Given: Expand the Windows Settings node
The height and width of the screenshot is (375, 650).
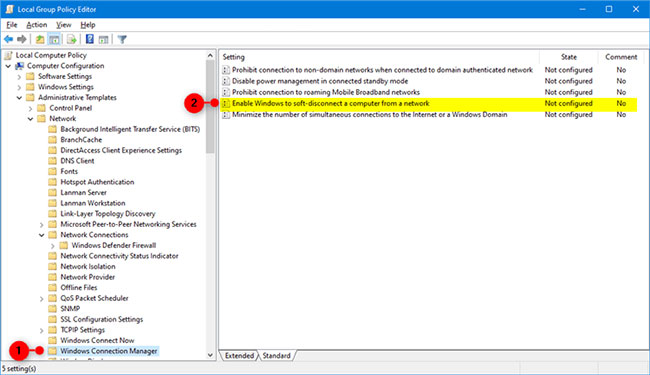Looking at the screenshot, I should coord(19,87).
